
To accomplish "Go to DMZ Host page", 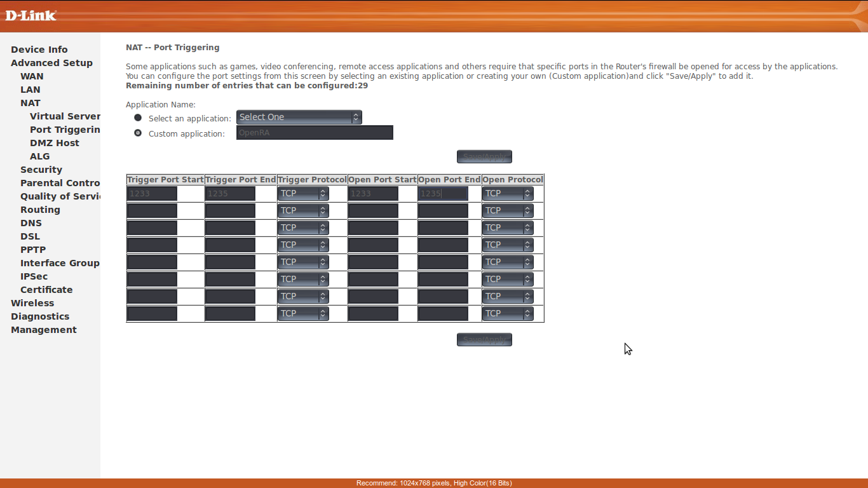I will [x=55, y=143].
